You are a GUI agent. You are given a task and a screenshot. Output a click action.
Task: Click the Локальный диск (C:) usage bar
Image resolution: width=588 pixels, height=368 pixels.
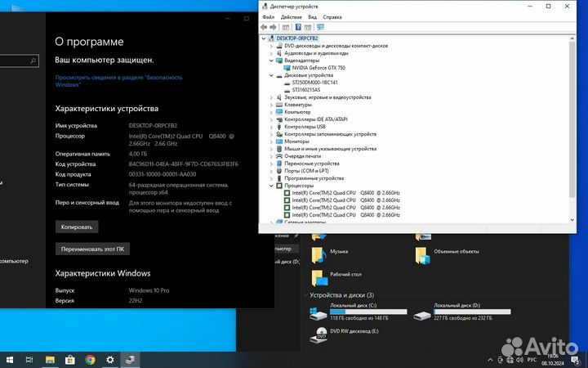click(367, 312)
